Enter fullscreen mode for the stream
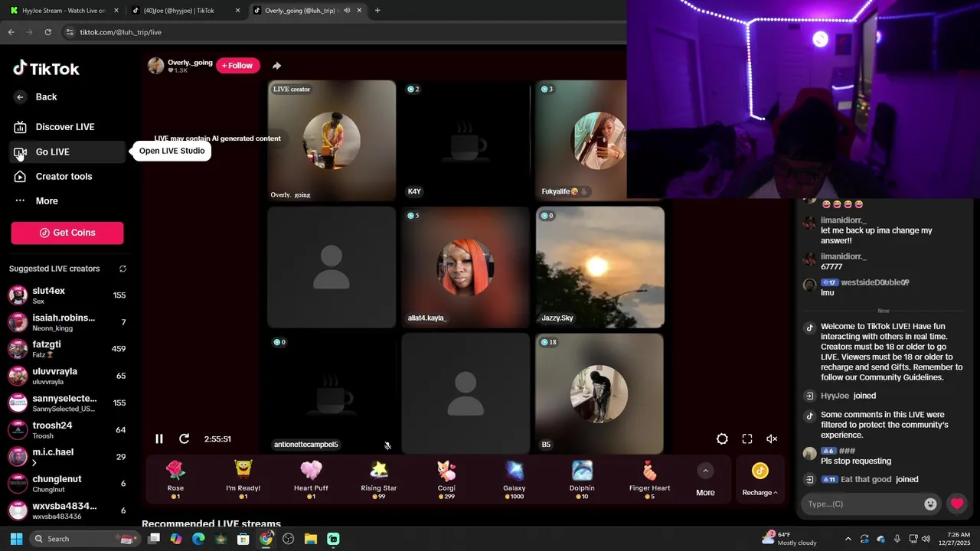The image size is (980, 551). click(747, 439)
